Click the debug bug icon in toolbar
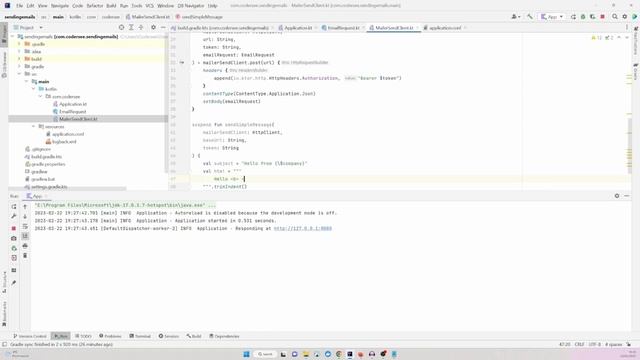The height and width of the screenshot is (360, 640). pos(583,17)
